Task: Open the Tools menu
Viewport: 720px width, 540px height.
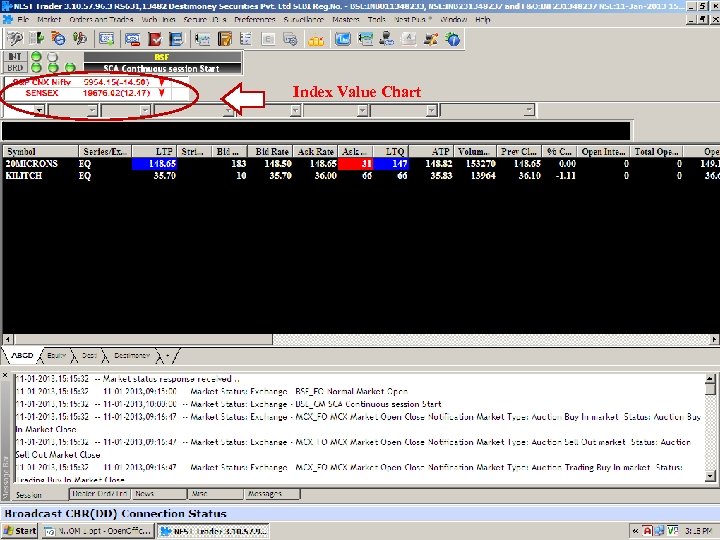Action: (x=377, y=20)
